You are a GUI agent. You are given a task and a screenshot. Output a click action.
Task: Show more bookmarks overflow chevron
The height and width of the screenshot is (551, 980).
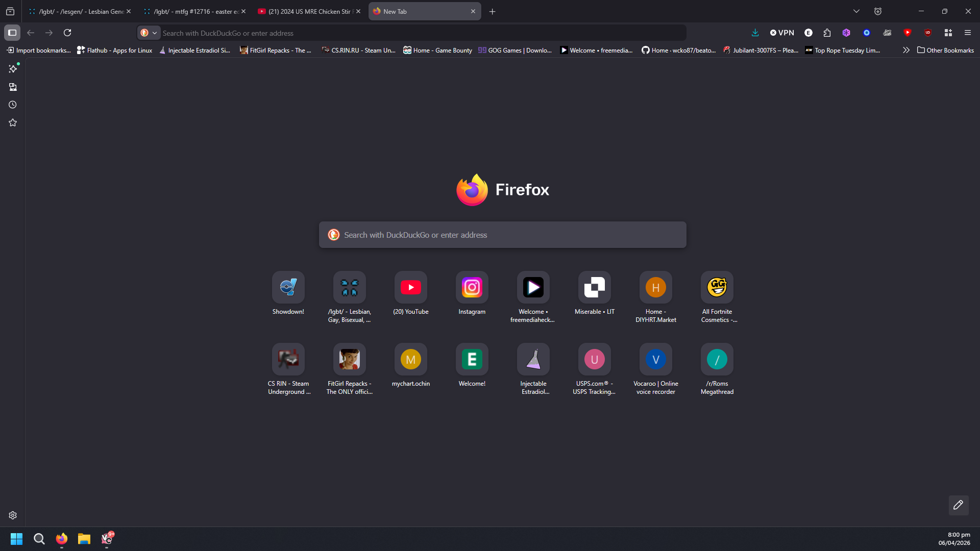point(905,50)
